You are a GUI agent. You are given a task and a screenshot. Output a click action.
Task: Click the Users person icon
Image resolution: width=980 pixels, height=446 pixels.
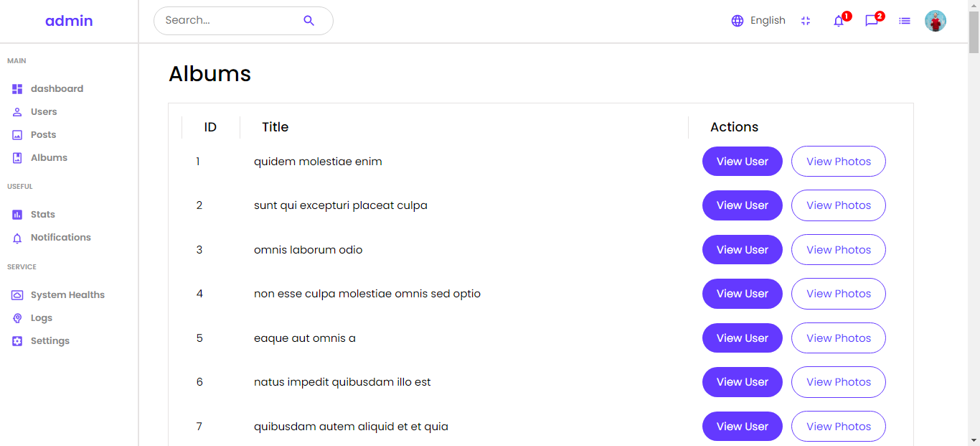17,112
